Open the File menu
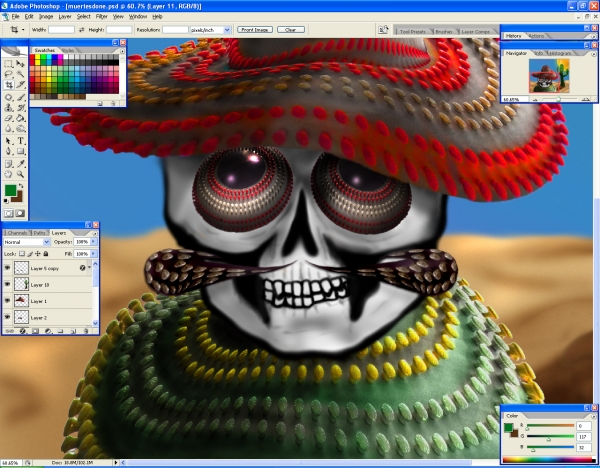This screenshot has height=468, width=600. (x=15, y=16)
